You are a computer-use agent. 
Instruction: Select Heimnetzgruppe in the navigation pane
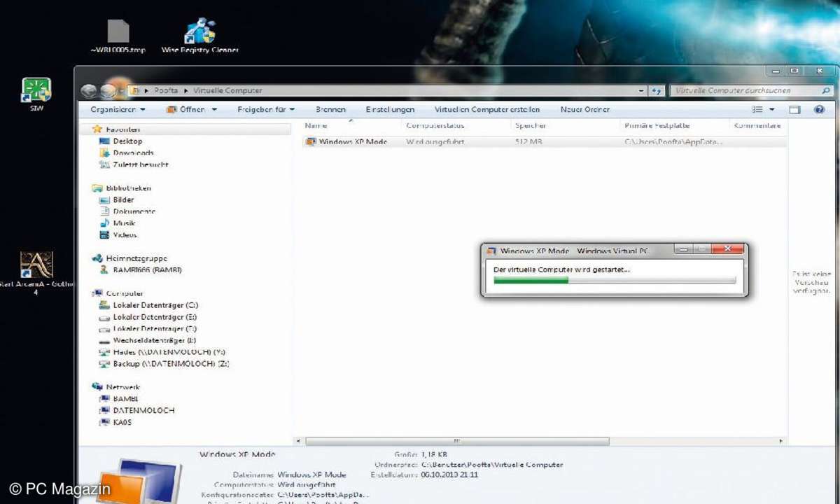coord(130,258)
